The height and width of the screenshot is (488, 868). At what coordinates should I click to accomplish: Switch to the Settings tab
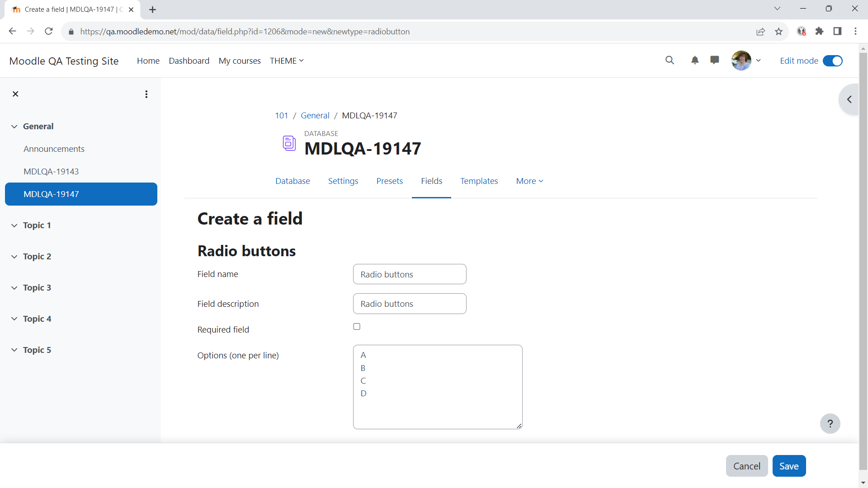point(343,181)
